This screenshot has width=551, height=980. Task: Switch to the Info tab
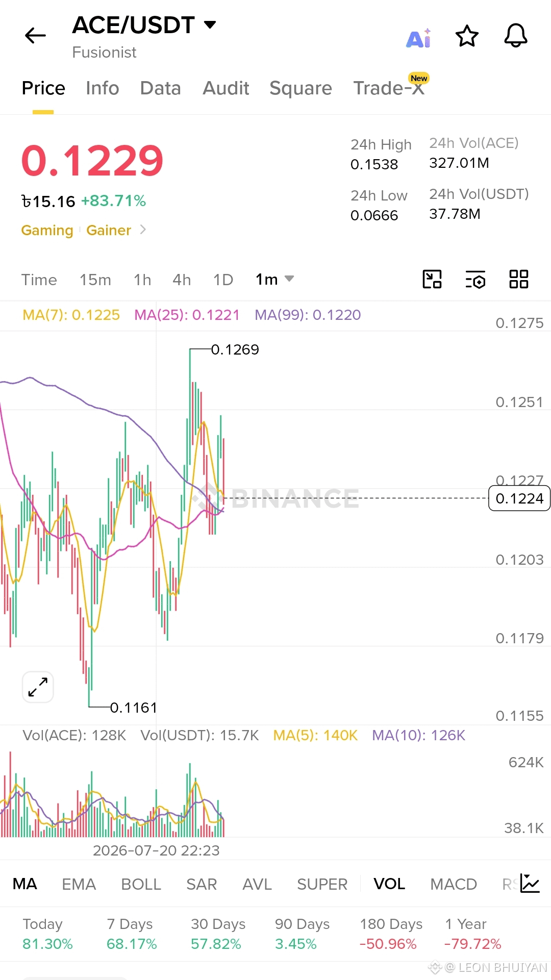(x=103, y=88)
